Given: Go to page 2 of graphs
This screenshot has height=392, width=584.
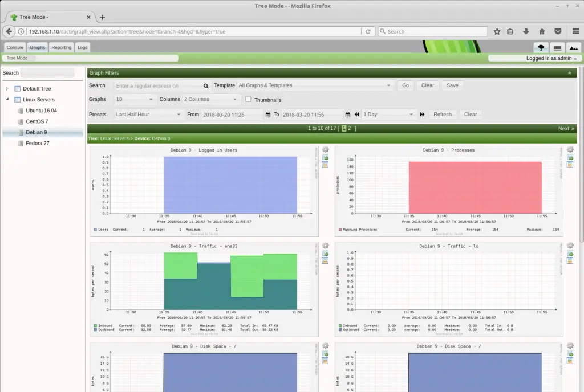Looking at the screenshot, I should pyautogui.click(x=350, y=128).
